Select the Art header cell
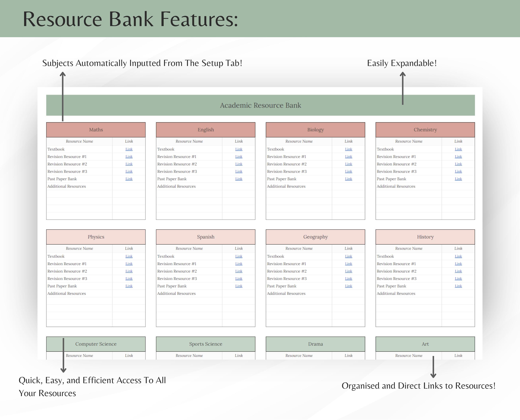This screenshot has height=420, width=520. 425,344
